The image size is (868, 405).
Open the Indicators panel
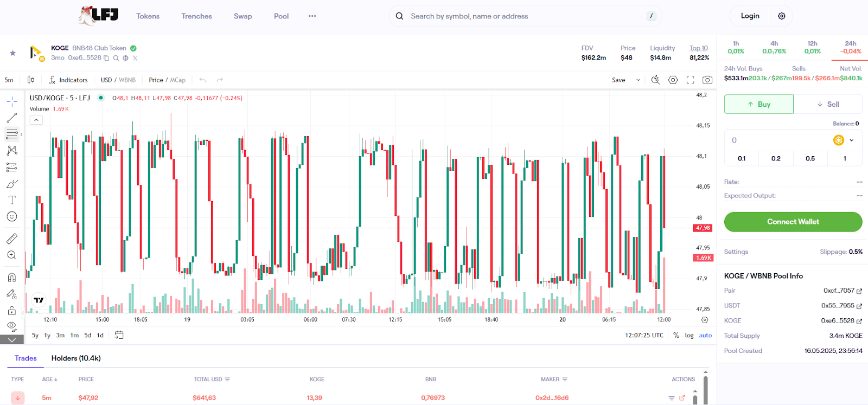pos(68,80)
